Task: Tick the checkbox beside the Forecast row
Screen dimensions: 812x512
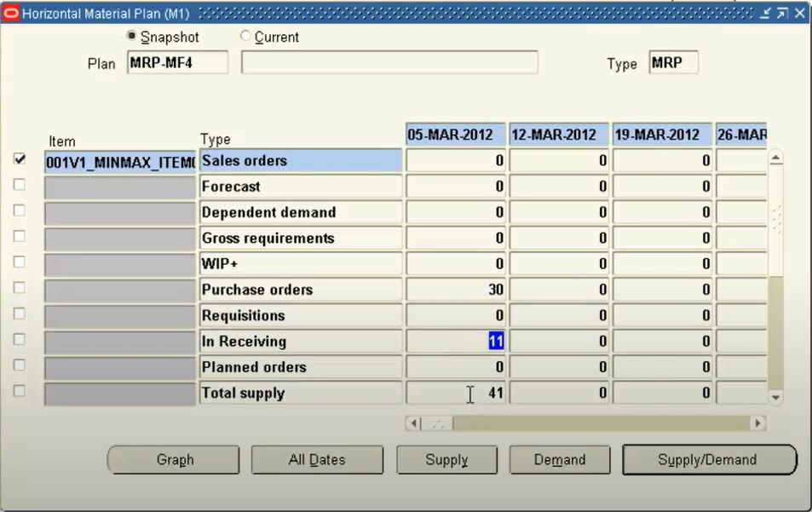Action: (x=20, y=185)
